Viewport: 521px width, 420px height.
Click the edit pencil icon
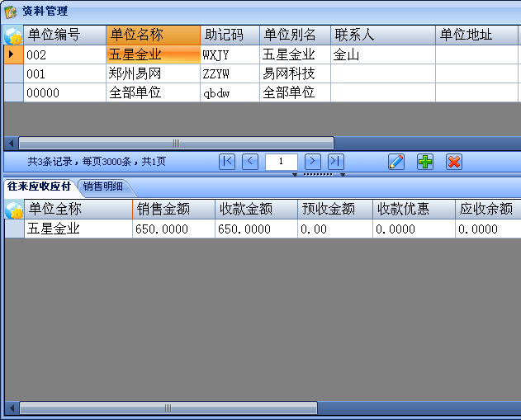(x=396, y=162)
